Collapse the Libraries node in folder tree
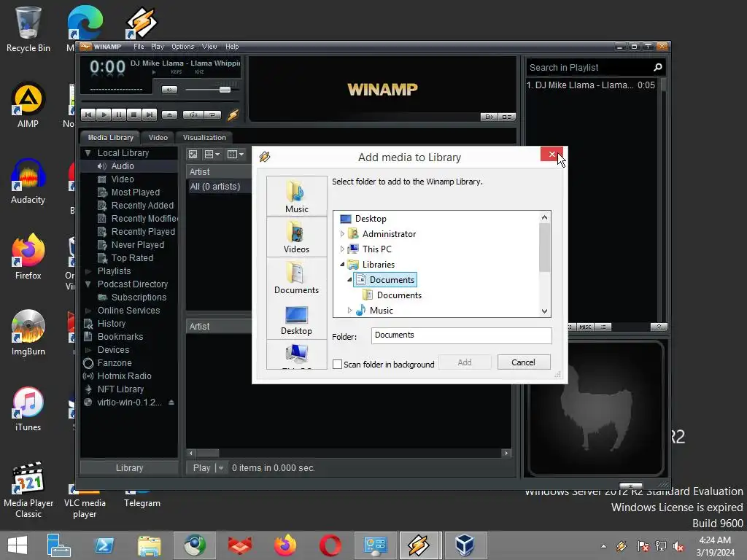Image resolution: width=747 pixels, height=560 pixels. point(342,264)
